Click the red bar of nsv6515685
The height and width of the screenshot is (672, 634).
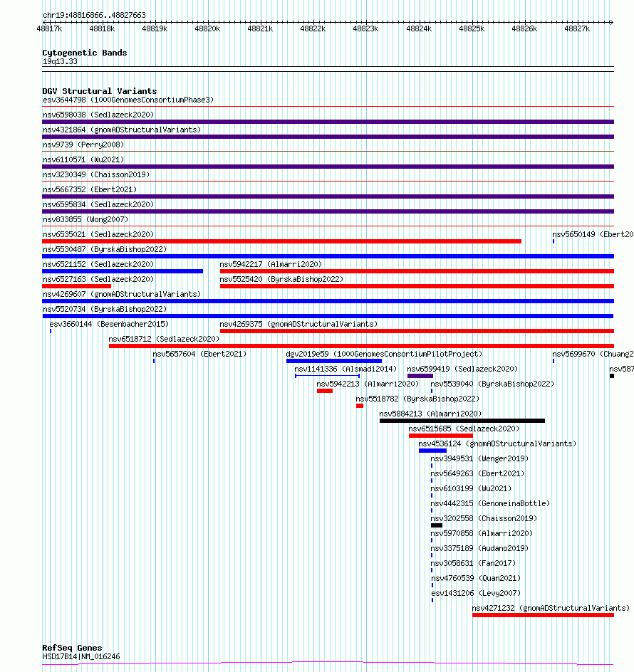pos(441,436)
